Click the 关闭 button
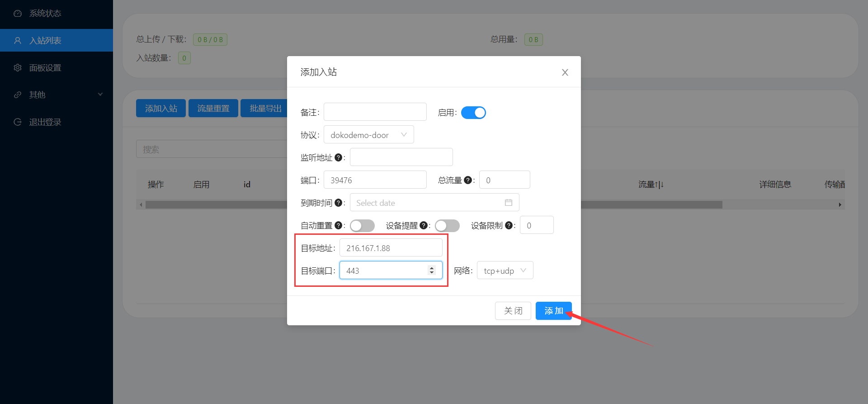This screenshot has height=404, width=868. [x=513, y=311]
